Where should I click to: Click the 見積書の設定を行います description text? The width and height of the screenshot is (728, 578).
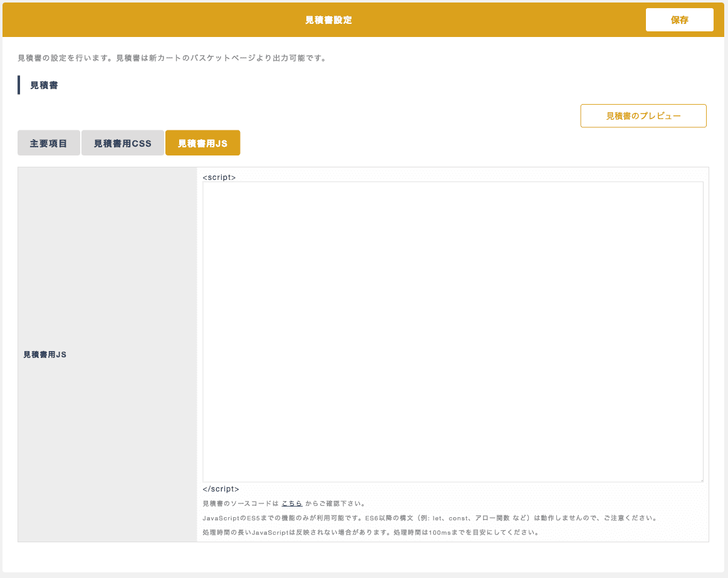click(x=172, y=58)
